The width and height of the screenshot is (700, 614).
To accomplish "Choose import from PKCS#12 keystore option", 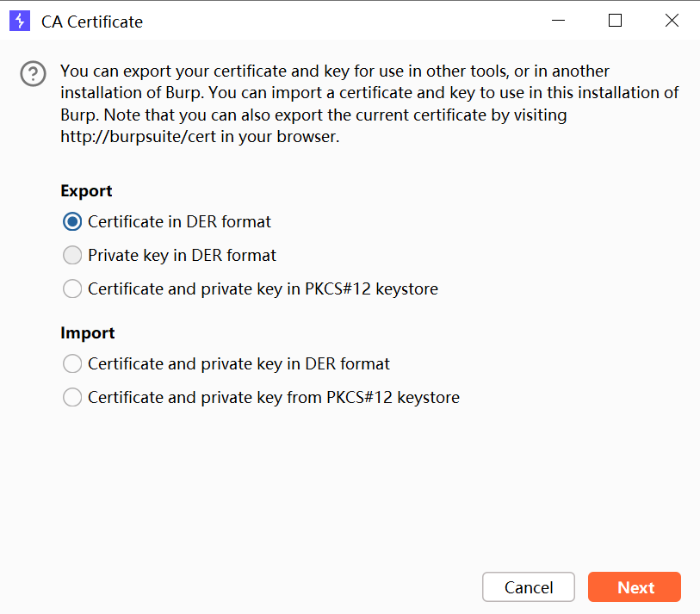I will pos(72,398).
